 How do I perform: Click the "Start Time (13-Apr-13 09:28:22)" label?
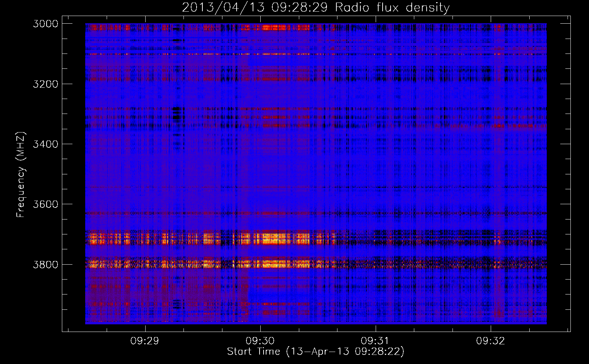316,352
